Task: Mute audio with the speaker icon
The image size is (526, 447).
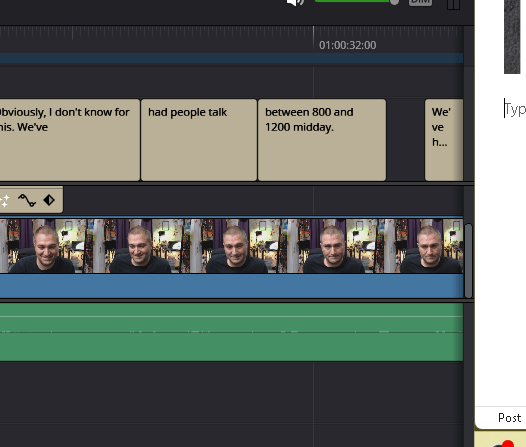Action: (295, 2)
